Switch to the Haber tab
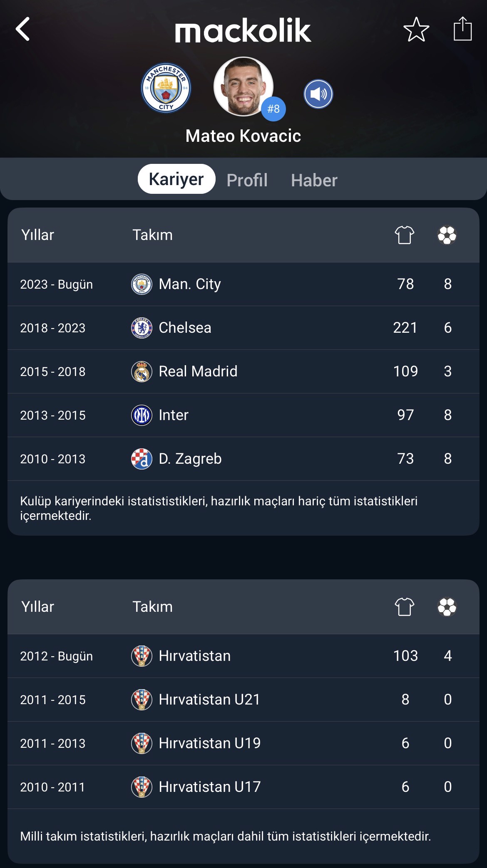The width and height of the screenshot is (487, 868). [314, 180]
